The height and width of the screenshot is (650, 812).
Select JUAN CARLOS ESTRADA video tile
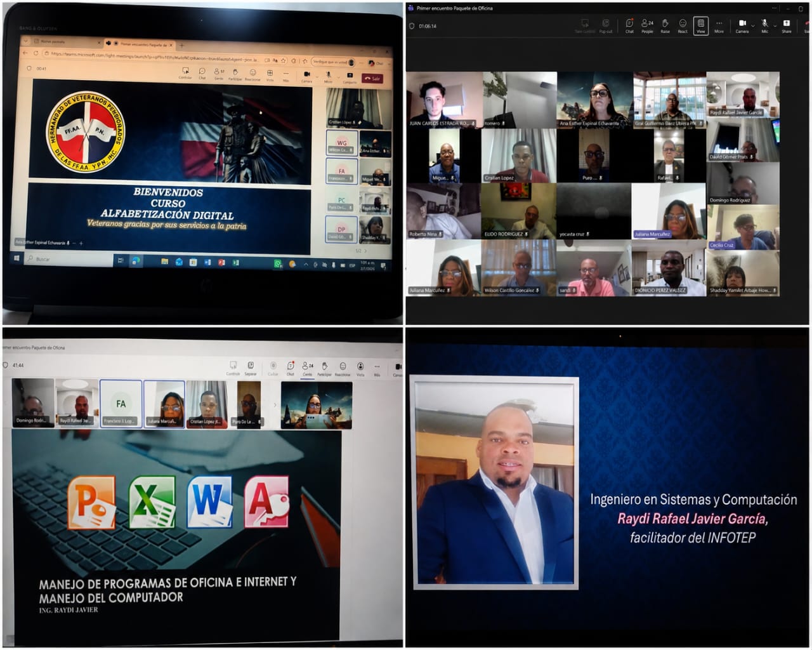click(444, 100)
